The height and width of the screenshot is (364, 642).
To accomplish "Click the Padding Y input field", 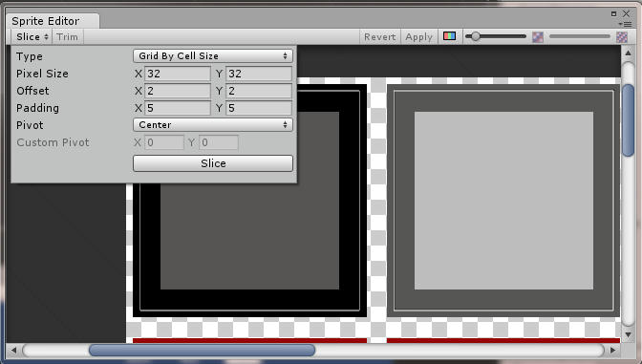I will point(259,108).
